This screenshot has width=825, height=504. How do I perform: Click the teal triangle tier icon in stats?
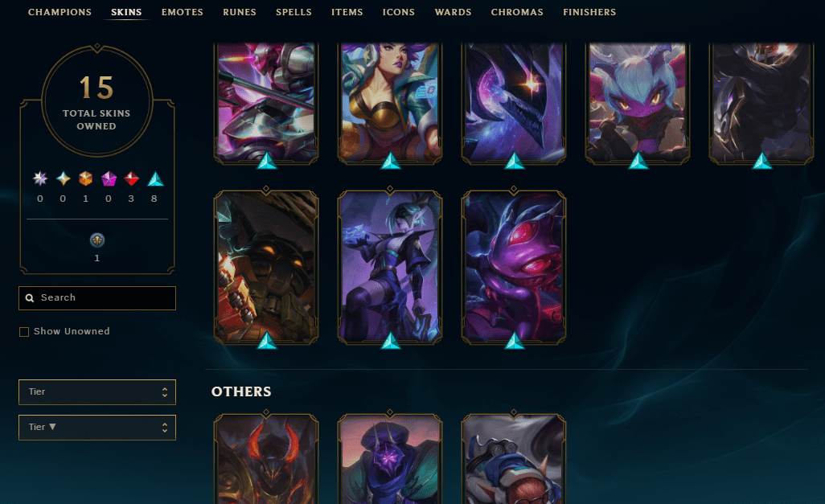click(x=154, y=179)
